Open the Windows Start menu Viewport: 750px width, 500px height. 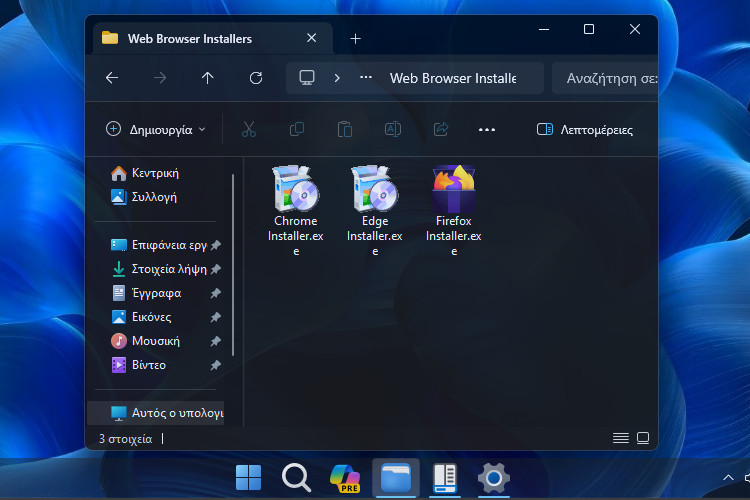pos(249,478)
